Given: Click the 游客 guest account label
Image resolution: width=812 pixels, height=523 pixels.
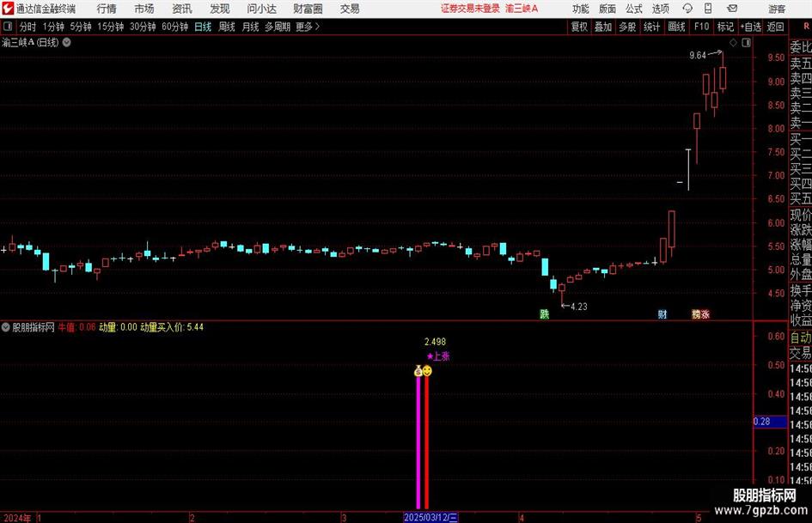Looking at the screenshot, I should pyautogui.click(x=776, y=9).
